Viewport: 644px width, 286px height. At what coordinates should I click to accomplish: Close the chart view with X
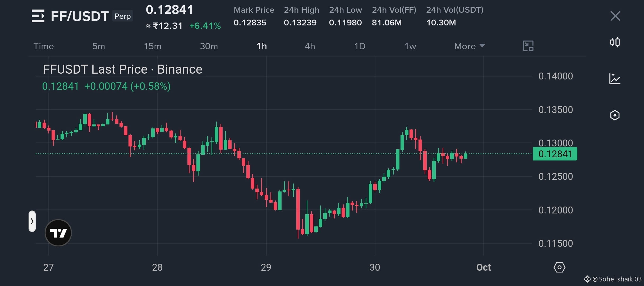pyautogui.click(x=615, y=16)
